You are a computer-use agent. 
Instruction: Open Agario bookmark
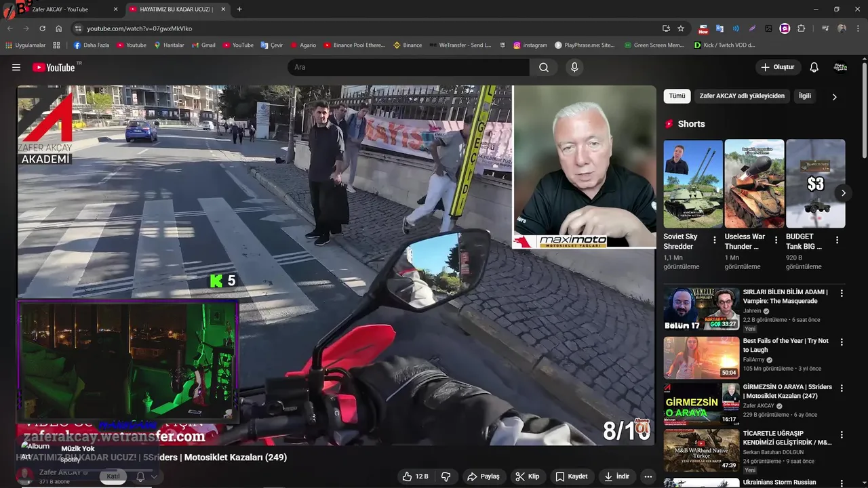click(x=303, y=45)
